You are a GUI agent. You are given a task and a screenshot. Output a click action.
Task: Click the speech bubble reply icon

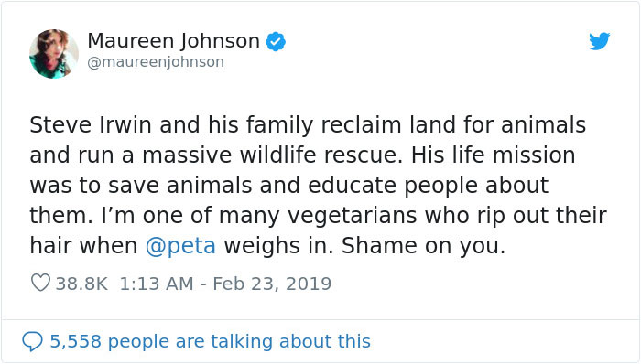pyautogui.click(x=32, y=341)
